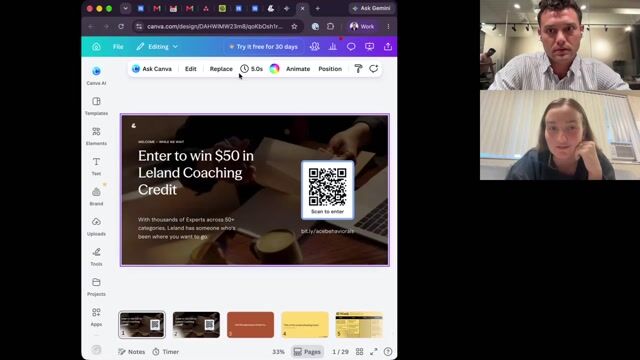Open the 5.0s page duration setting
Screen dimensions: 640x360
(251, 69)
